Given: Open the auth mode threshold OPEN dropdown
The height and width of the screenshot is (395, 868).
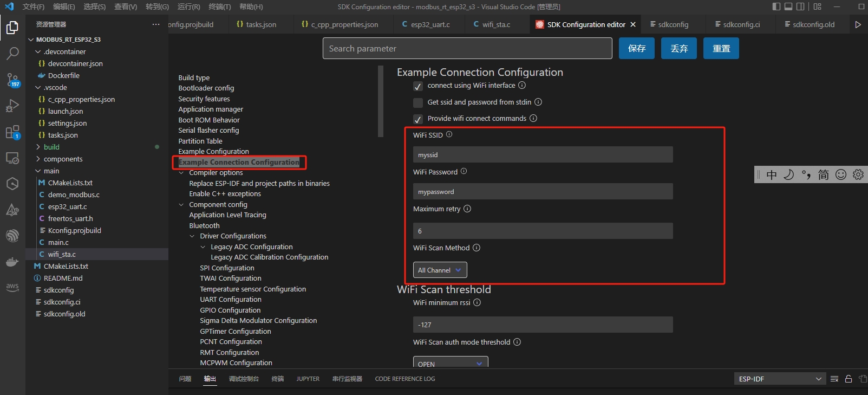Looking at the screenshot, I should (x=451, y=362).
